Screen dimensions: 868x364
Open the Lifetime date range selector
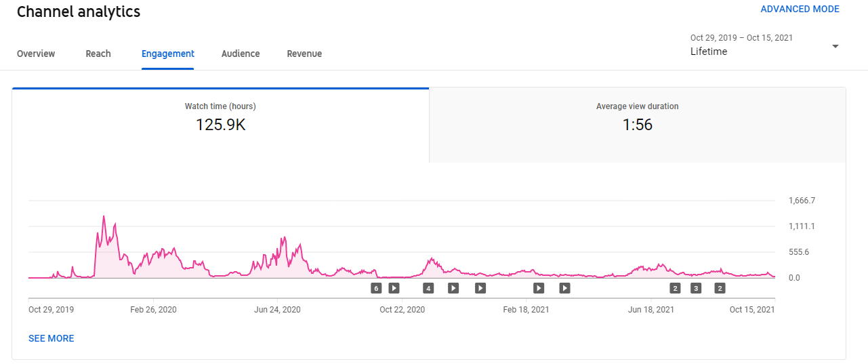(x=764, y=45)
